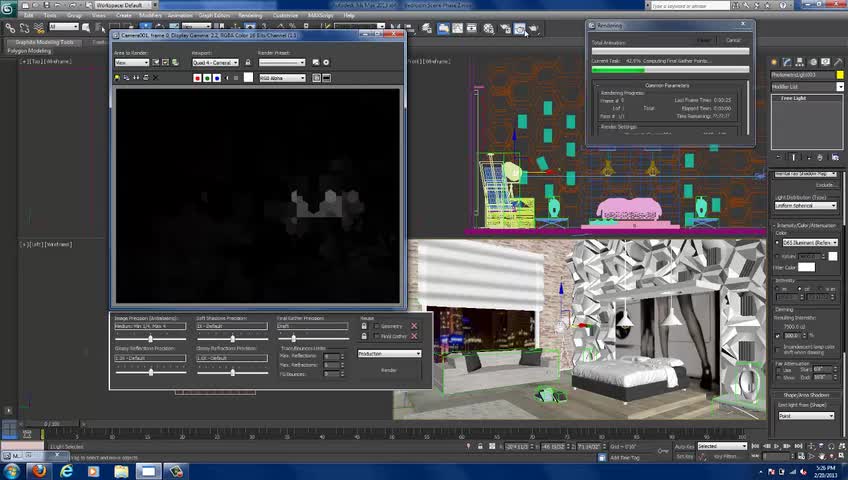Open Firefox from the Windows taskbar

point(39,470)
